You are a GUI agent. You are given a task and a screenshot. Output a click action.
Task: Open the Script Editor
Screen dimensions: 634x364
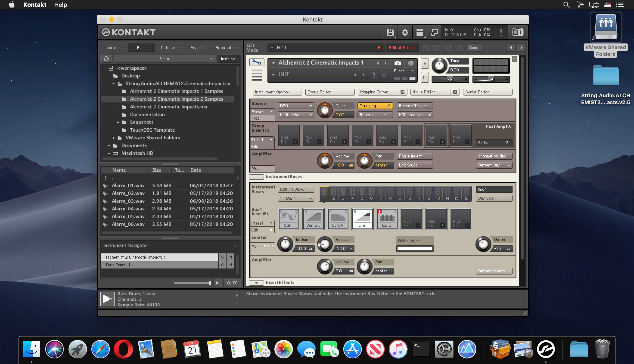click(487, 92)
